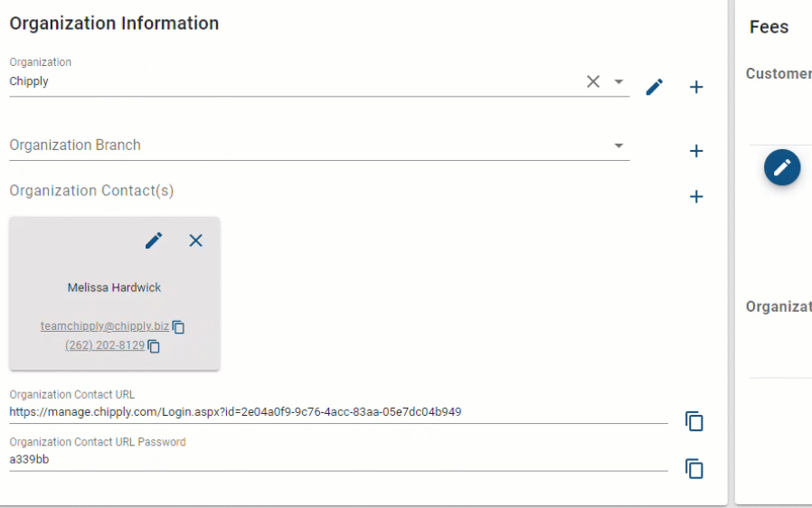Copy teamchipply@chipply.biz email address

point(178,326)
